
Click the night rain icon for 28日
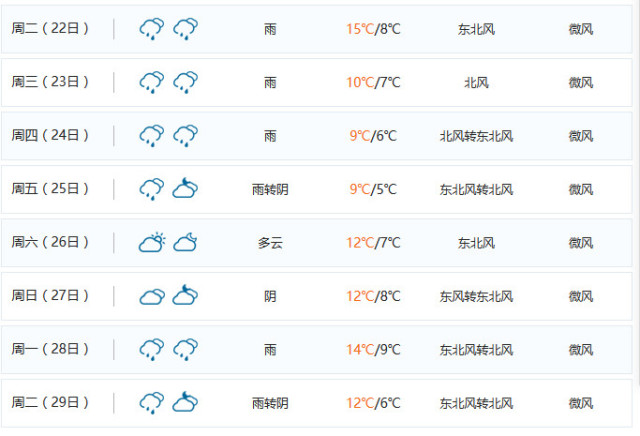186,349
